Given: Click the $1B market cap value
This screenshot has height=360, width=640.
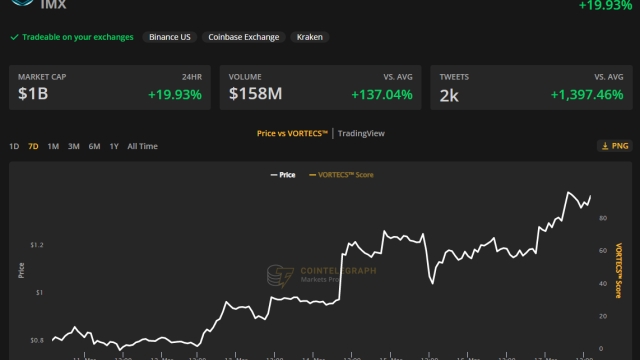Looking at the screenshot, I should click(x=33, y=94).
